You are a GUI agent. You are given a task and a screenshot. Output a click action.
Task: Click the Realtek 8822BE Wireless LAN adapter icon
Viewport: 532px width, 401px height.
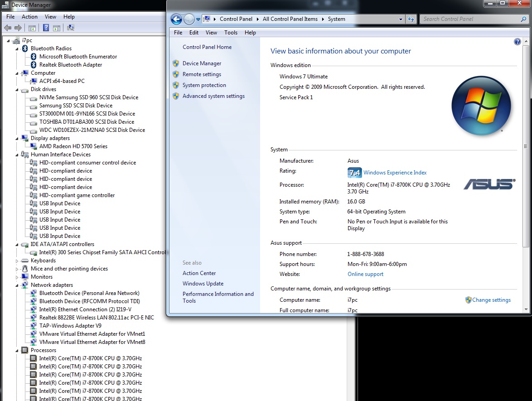[34, 318]
